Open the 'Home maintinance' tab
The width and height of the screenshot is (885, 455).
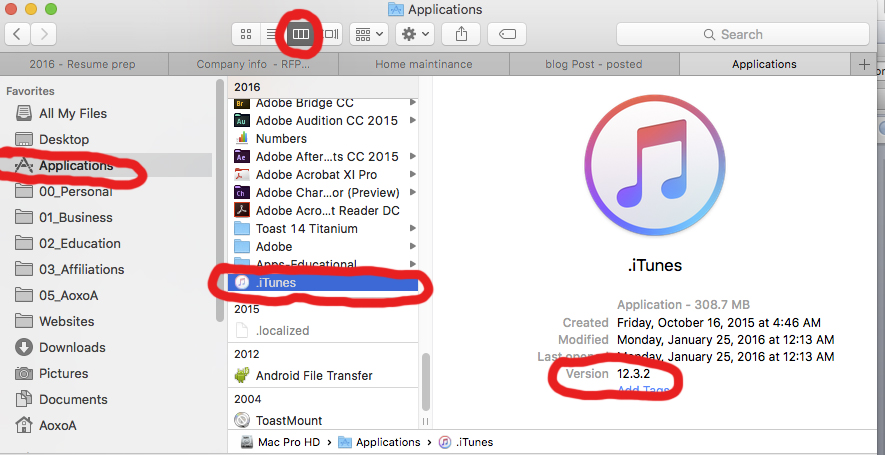(424, 64)
